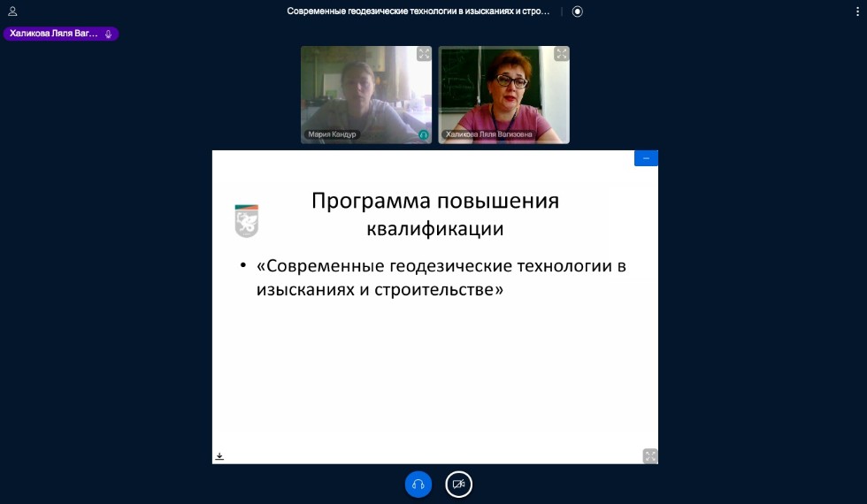Click the recording indicator icon
This screenshot has width=867, height=504.
point(577,11)
